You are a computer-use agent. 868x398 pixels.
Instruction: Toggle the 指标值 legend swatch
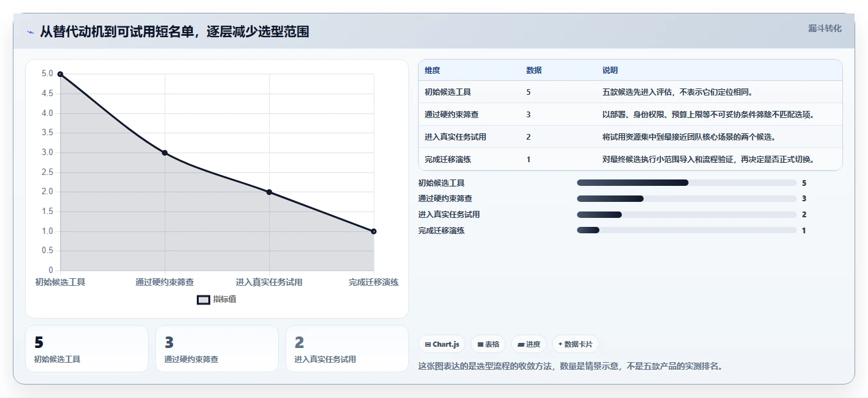pyautogui.click(x=203, y=299)
